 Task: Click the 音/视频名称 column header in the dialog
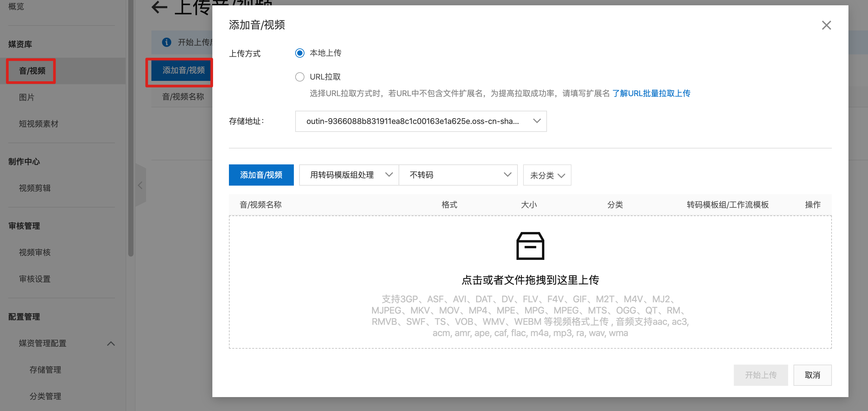(x=260, y=205)
